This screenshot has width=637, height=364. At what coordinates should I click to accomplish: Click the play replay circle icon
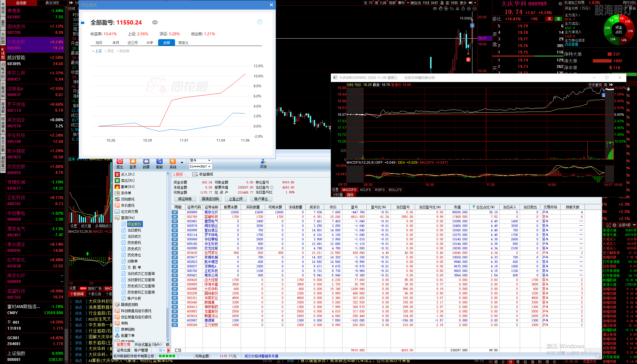[x=446, y=8]
